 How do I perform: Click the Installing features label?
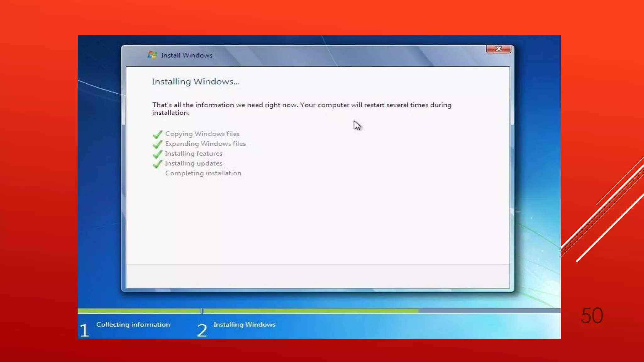click(x=193, y=154)
